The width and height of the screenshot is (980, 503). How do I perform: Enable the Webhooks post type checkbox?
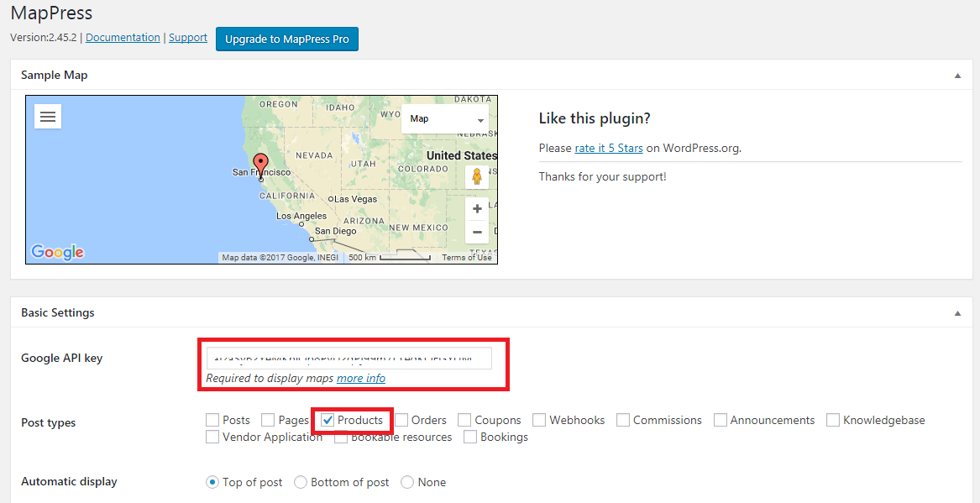coord(539,420)
